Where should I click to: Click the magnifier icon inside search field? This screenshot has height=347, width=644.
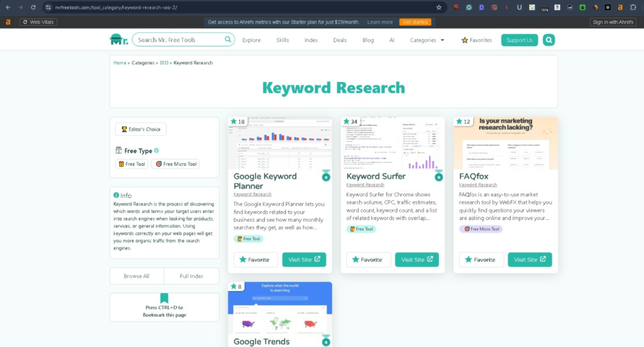click(228, 40)
